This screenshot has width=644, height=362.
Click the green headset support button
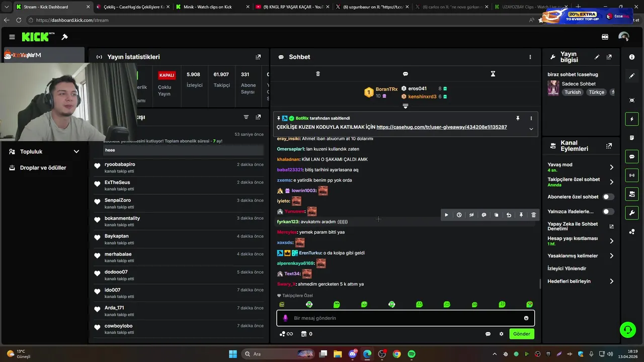coord(627,330)
